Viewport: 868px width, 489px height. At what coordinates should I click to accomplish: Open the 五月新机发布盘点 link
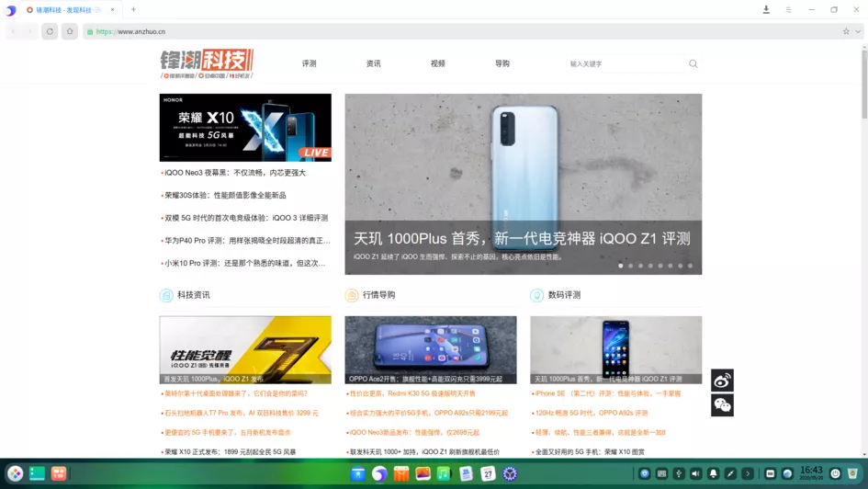point(227,433)
